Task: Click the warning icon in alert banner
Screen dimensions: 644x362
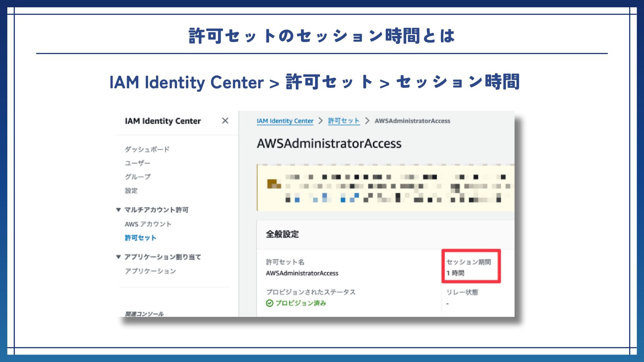Action: [273, 184]
